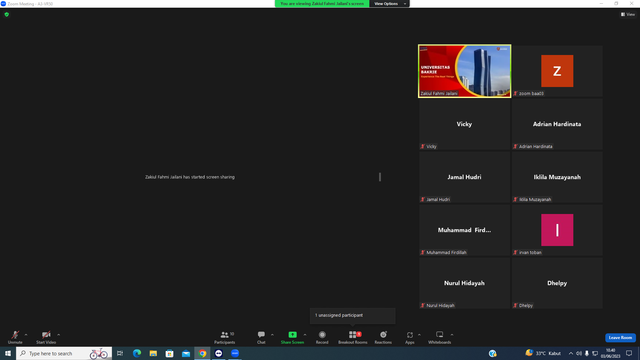Open Microsoft Store from the taskbar
Image resolution: width=640 pixels, height=360 pixels.
[x=169, y=353]
